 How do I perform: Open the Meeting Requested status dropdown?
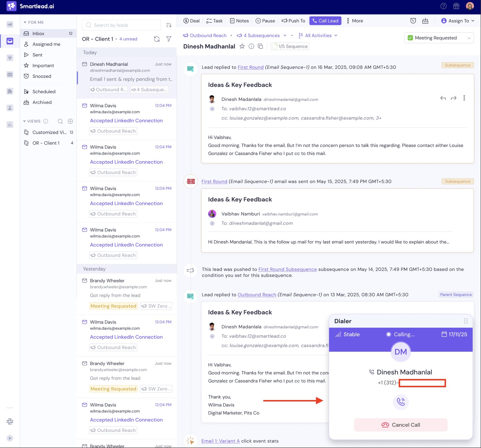[439, 38]
